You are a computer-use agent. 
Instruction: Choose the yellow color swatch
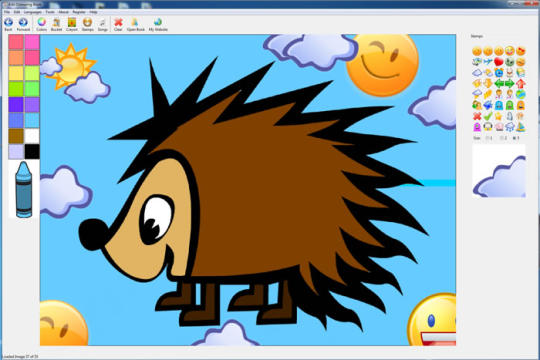point(16,73)
